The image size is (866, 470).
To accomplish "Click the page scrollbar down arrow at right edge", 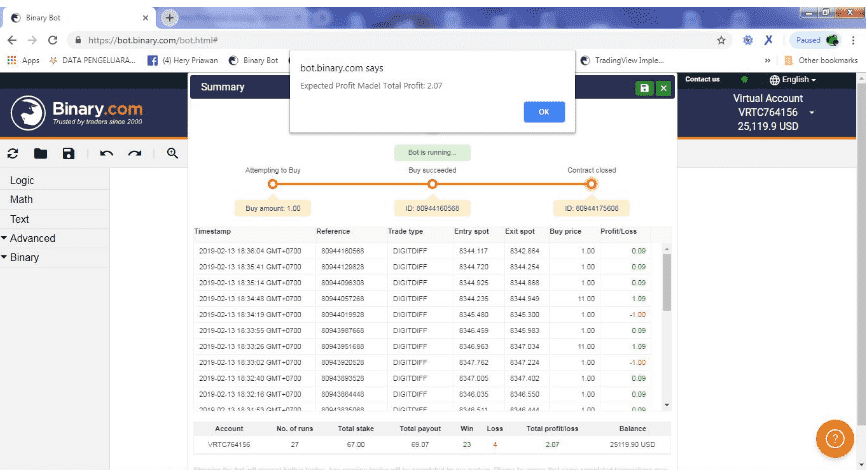I will click(x=861, y=465).
